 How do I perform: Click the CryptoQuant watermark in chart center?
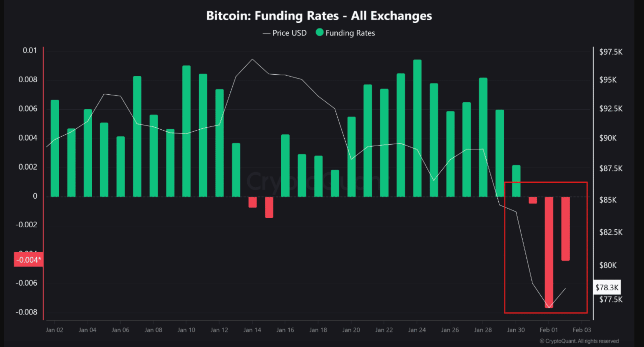(x=317, y=181)
